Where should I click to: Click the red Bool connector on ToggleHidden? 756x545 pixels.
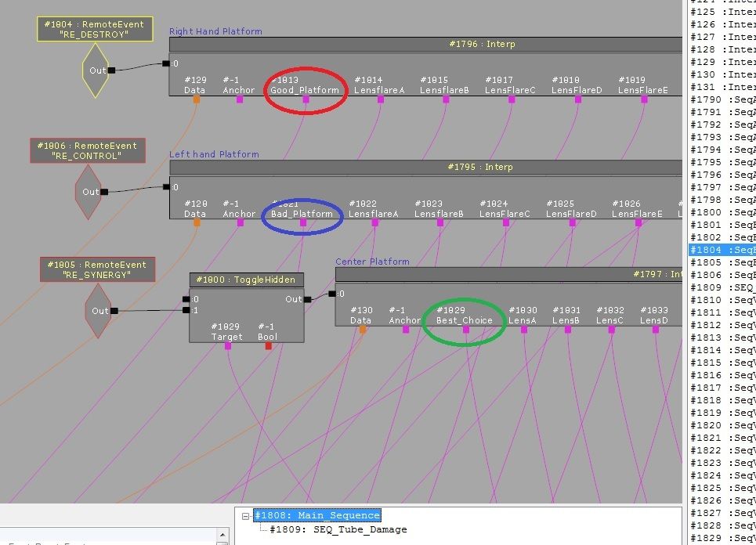(268, 346)
